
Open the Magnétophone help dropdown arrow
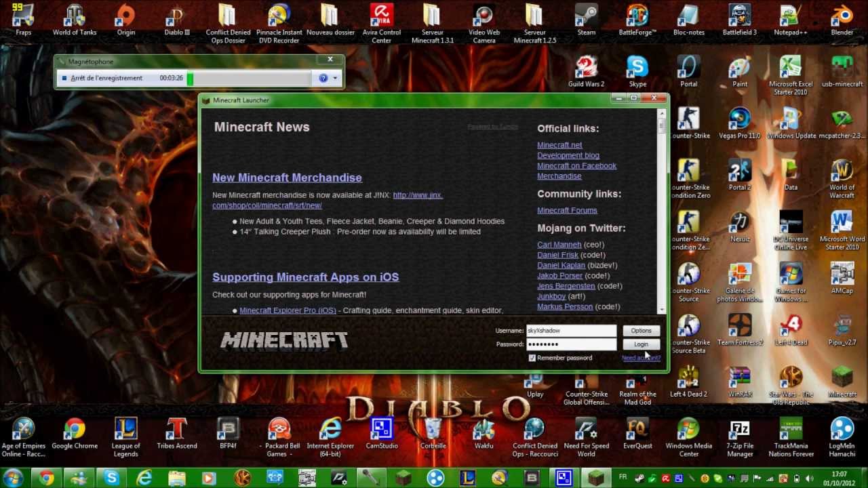tap(335, 78)
